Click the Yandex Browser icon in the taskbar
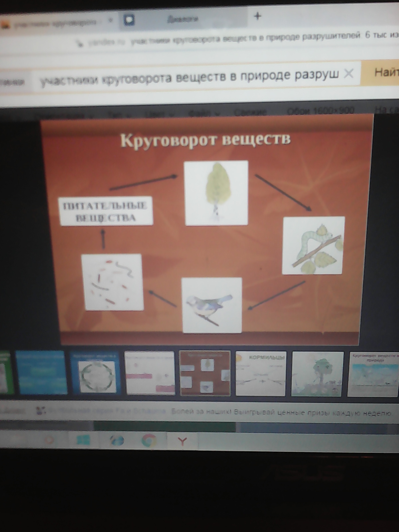 click(x=182, y=441)
